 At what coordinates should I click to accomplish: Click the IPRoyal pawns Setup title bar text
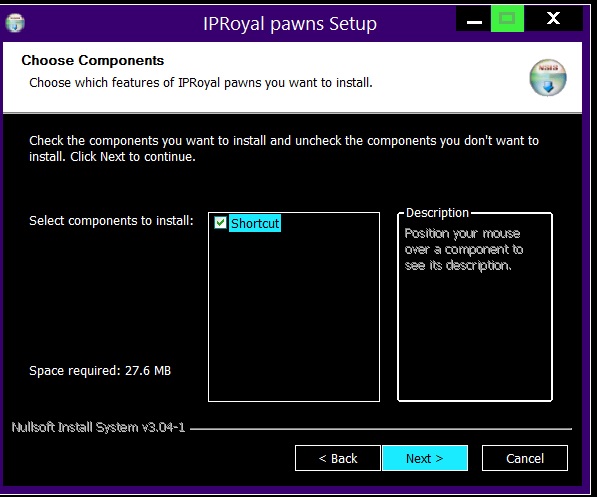pos(290,24)
